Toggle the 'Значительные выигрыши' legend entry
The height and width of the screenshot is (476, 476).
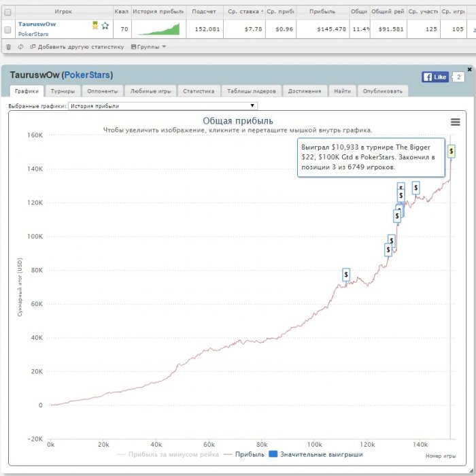316,454
